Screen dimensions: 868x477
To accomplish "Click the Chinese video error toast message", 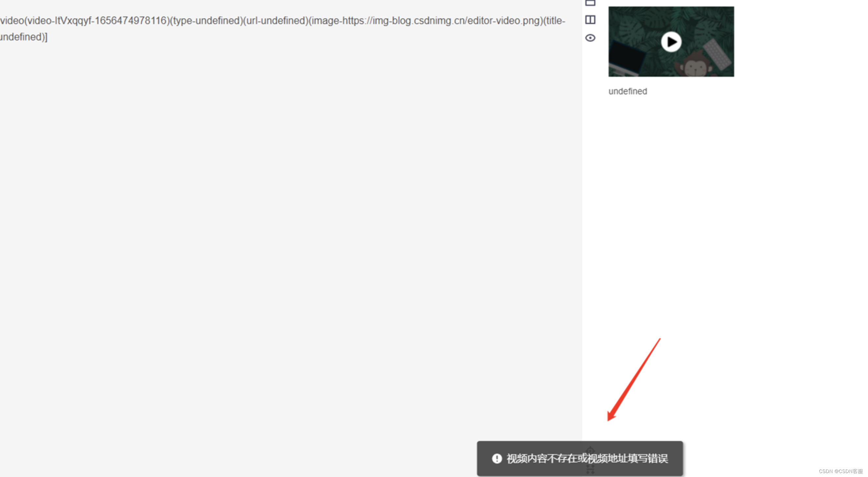I will [x=587, y=459].
